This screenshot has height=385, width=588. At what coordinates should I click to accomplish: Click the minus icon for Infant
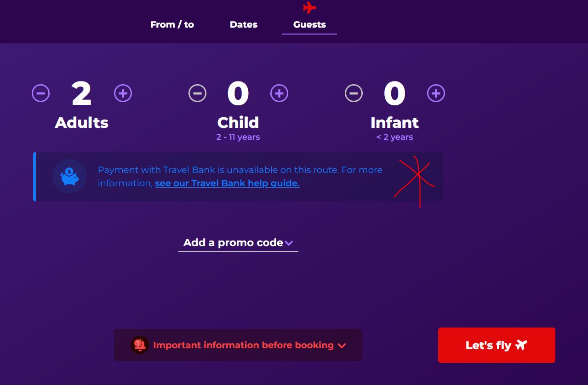tap(354, 93)
